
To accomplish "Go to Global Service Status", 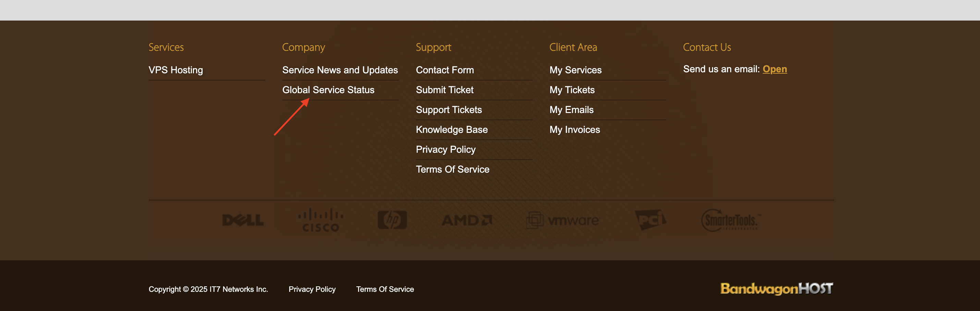I will [x=328, y=90].
